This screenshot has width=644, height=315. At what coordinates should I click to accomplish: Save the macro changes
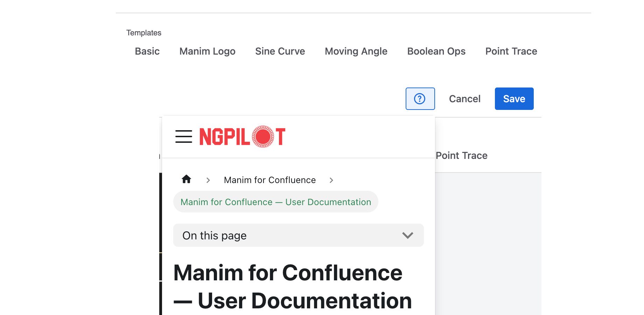click(514, 99)
